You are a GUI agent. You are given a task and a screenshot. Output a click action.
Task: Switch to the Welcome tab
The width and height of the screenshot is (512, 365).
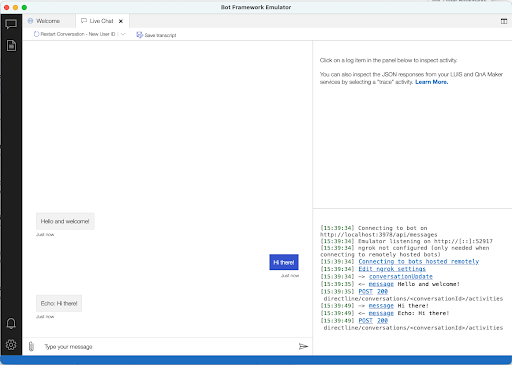49,21
